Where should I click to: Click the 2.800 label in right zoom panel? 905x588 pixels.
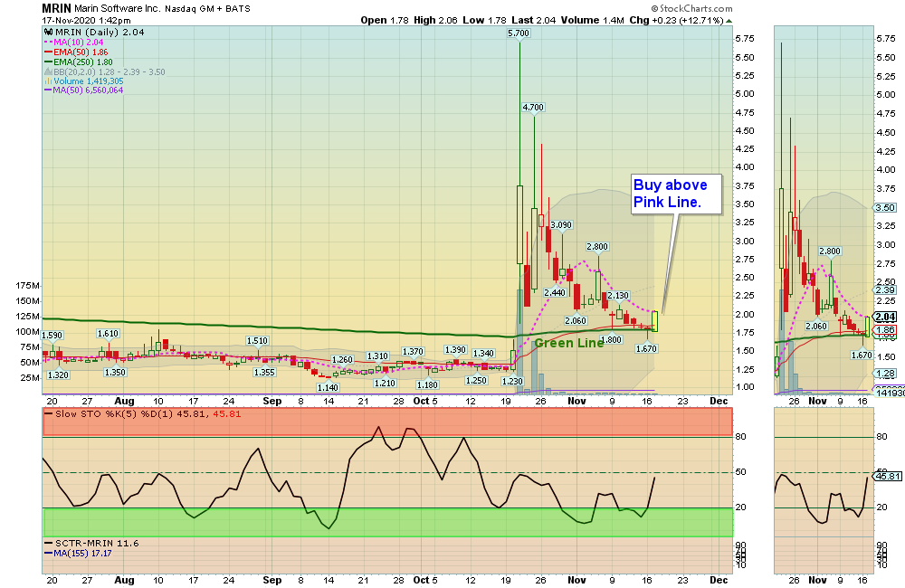tap(830, 251)
